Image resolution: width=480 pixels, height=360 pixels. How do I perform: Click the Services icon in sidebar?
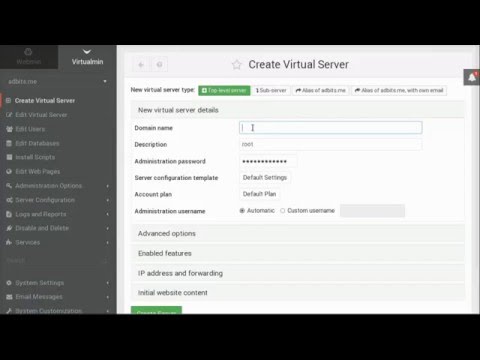(9, 242)
